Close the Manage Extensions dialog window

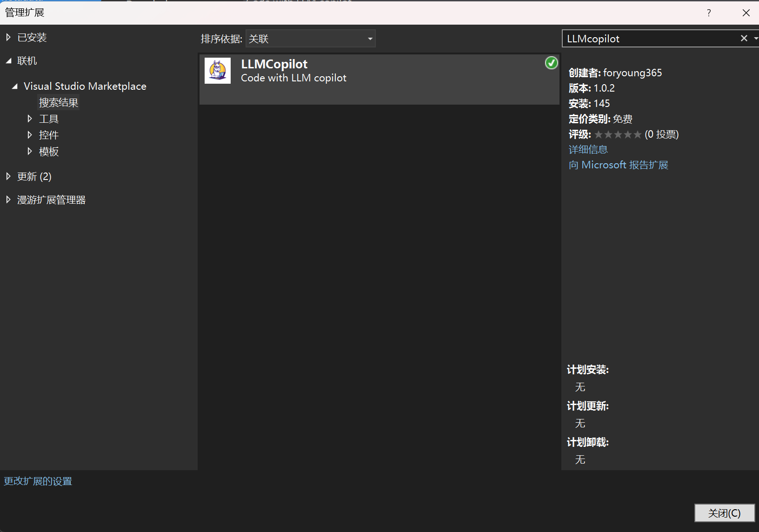(x=746, y=13)
